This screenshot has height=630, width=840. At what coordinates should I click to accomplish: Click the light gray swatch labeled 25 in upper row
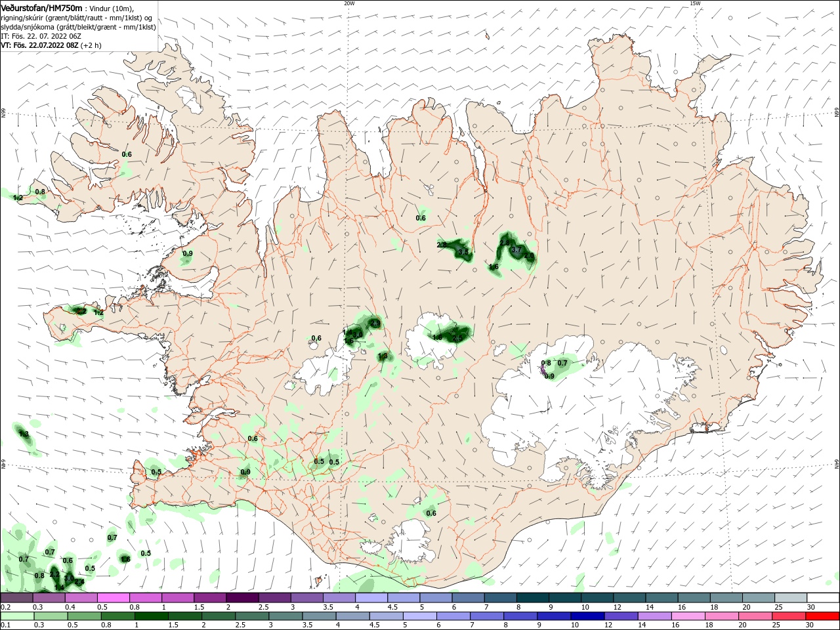[x=790, y=598]
